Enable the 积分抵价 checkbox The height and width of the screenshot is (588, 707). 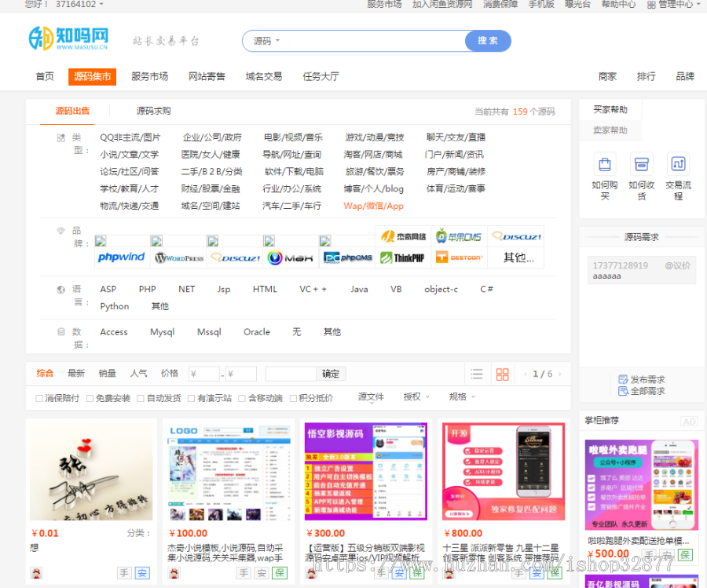coord(293,398)
